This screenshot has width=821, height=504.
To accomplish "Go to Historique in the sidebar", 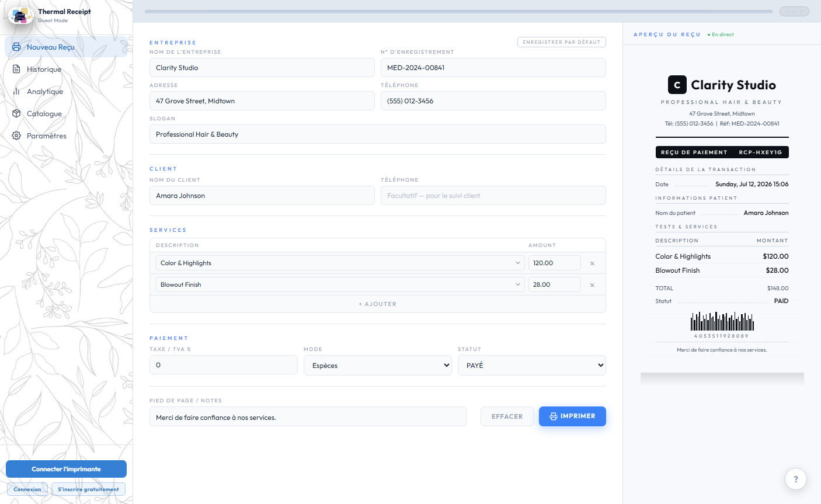I will tap(66, 69).
